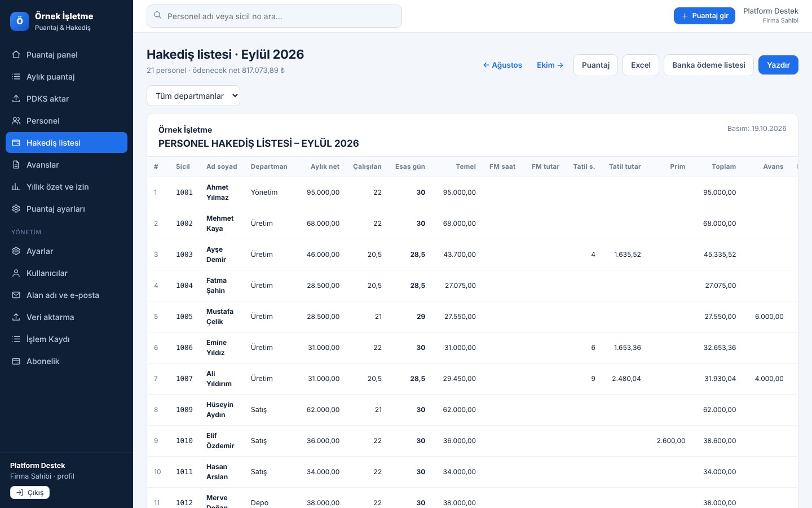Click the Ayarlar gear icon

click(x=16, y=251)
